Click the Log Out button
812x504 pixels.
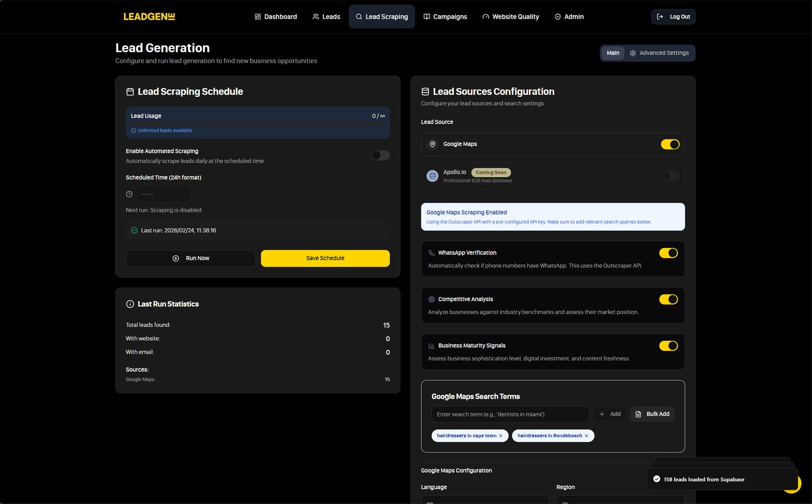(673, 17)
